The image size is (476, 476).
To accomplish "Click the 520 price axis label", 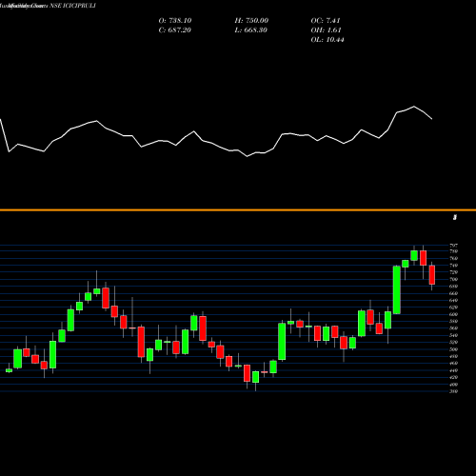I will pos(453,342).
